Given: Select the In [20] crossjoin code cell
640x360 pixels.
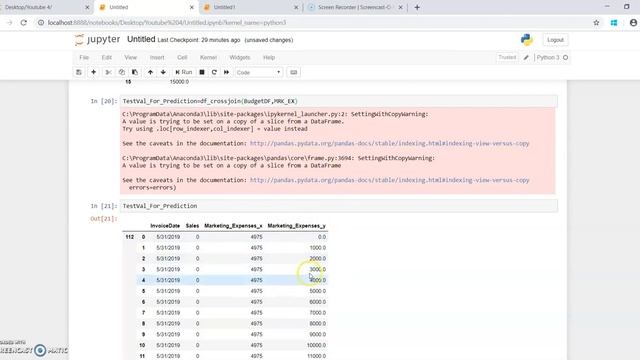Looking at the screenshot, I should [338, 101].
